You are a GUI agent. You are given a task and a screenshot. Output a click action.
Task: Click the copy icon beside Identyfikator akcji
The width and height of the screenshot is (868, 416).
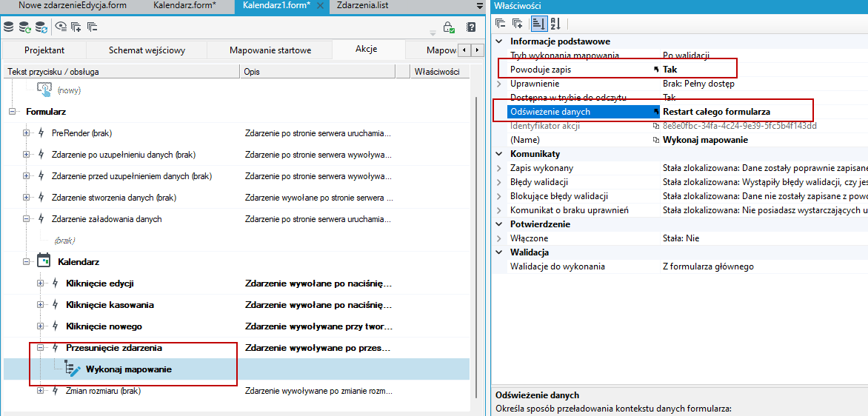click(x=656, y=126)
